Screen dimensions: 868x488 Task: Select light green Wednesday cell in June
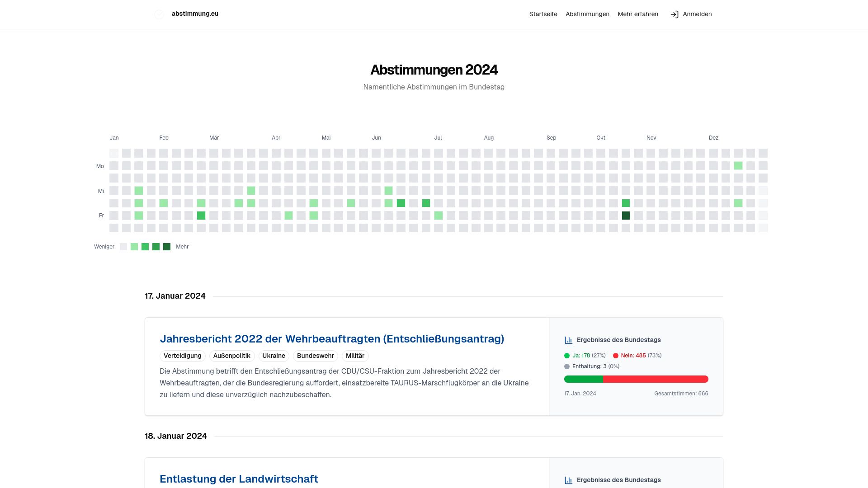click(x=388, y=191)
